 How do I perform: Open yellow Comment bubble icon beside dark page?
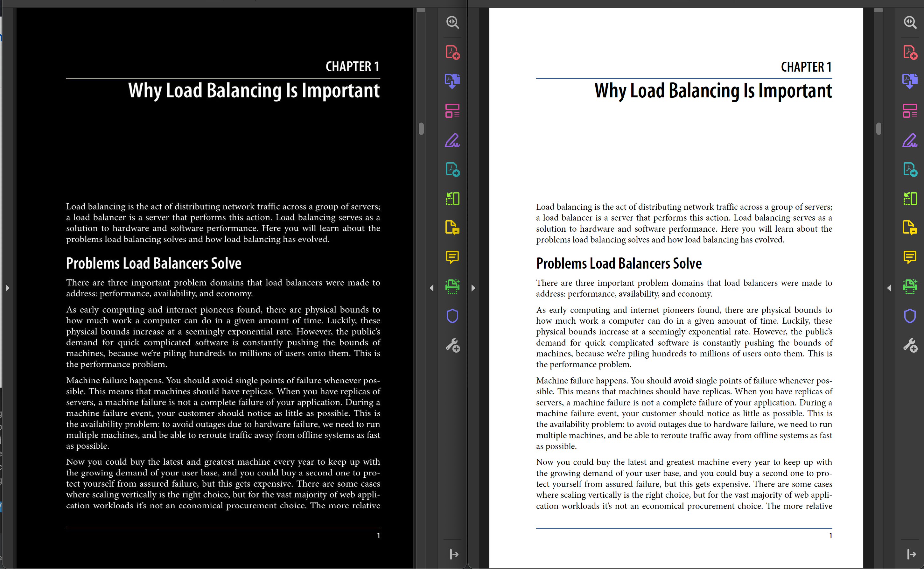pyautogui.click(x=452, y=257)
